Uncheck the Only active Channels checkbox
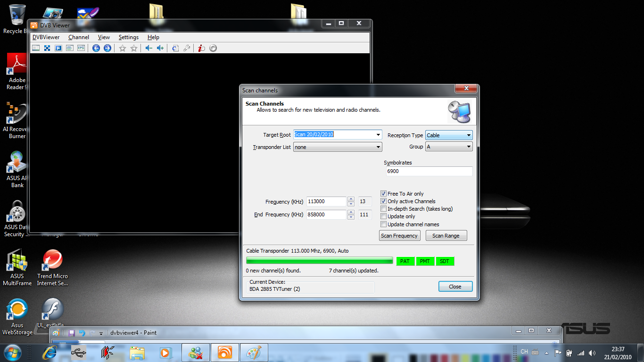644x362 pixels. pyautogui.click(x=384, y=201)
